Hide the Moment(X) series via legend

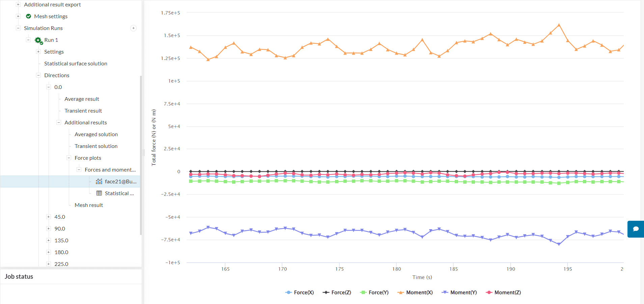[x=415, y=293]
